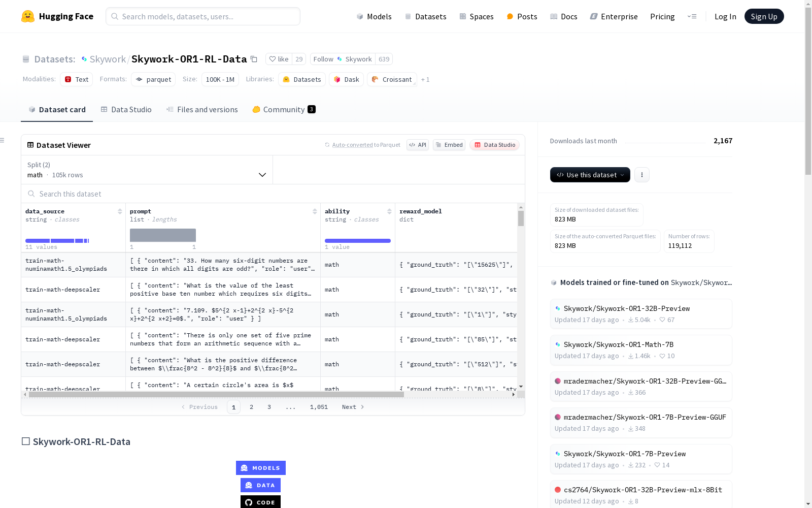Click the Hugging Face logo icon

(28, 16)
